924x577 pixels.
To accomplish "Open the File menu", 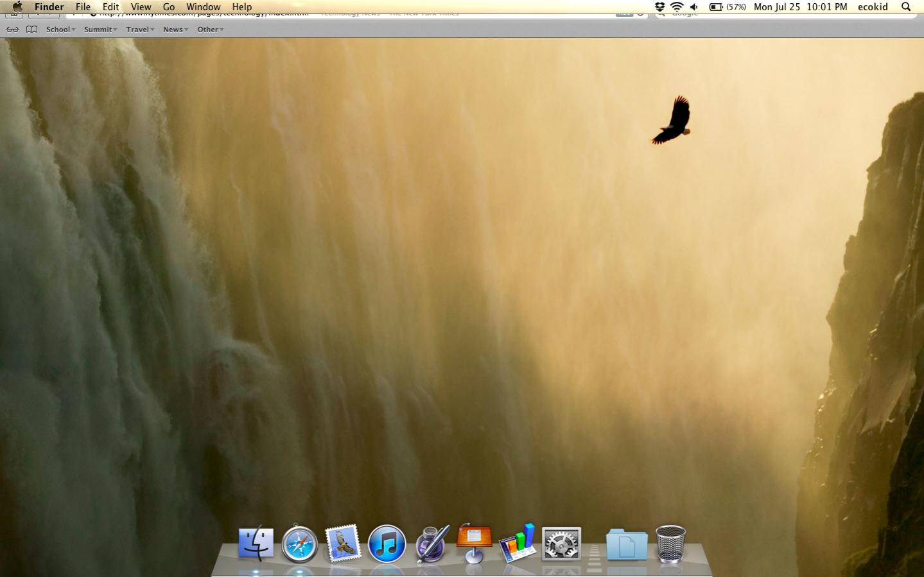I will coord(83,6).
